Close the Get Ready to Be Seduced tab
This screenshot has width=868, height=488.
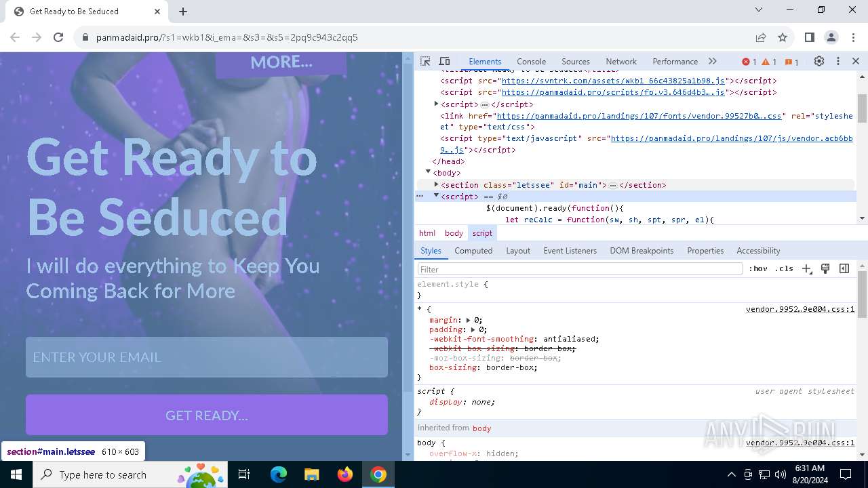157,11
